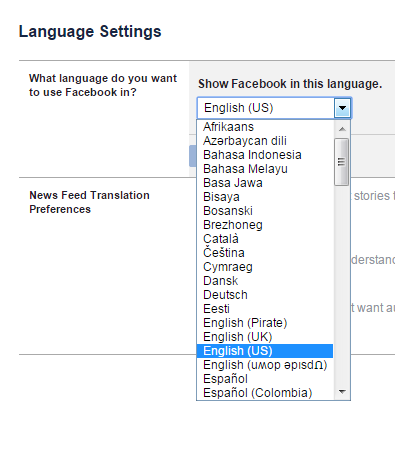Pick Bahasa Melayu from the dropdown
Image resolution: width=395 pixels, height=451 pixels.
pos(265,169)
